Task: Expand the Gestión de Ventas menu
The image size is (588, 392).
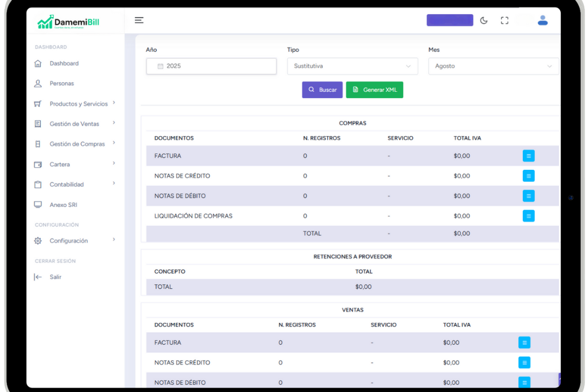Action: [x=75, y=124]
